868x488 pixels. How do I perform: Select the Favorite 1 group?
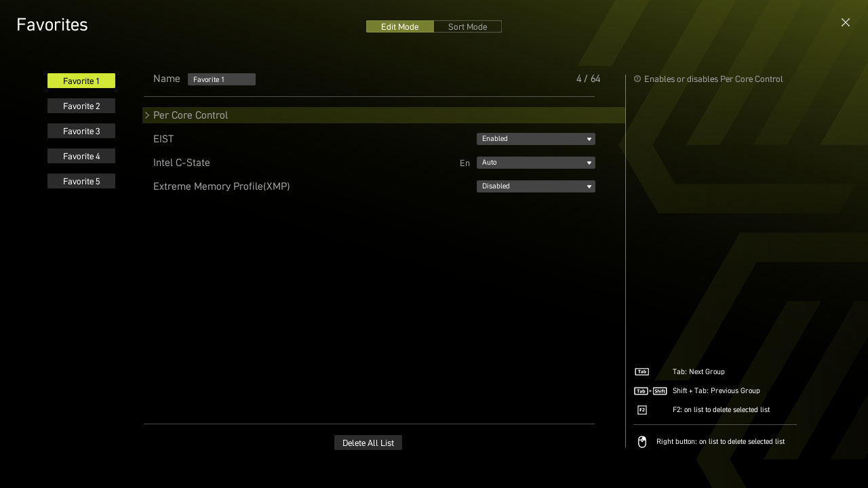81,81
